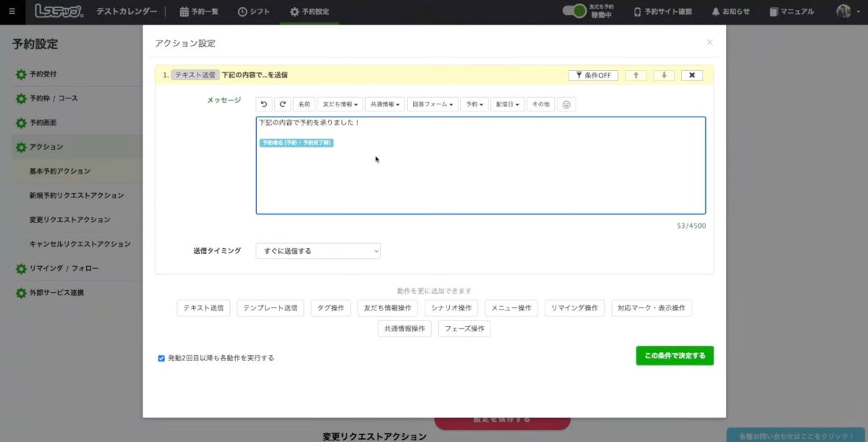Click the green この条件で決定する button
The width and height of the screenshot is (868, 442).
coord(674,356)
